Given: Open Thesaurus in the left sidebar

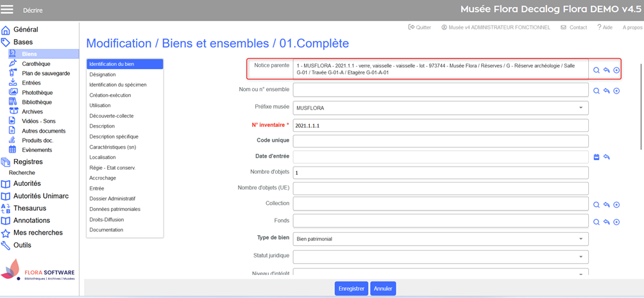Looking at the screenshot, I should click(x=30, y=208).
